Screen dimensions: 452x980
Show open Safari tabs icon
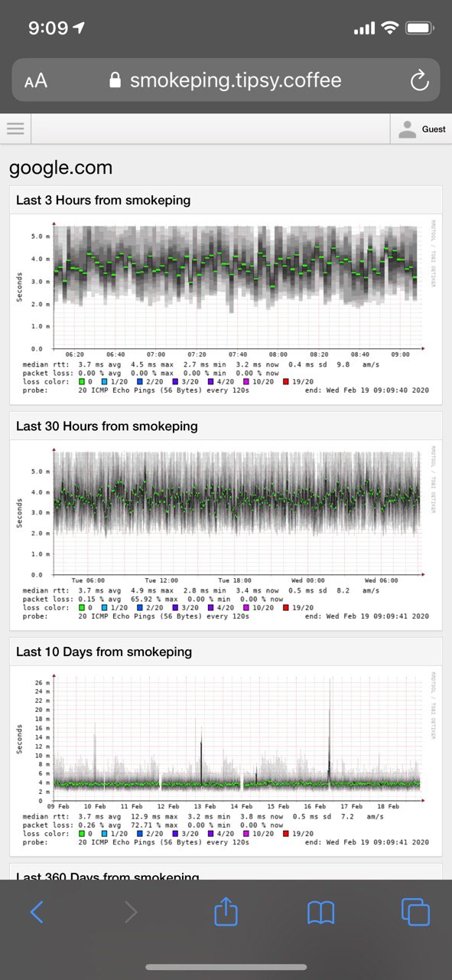coord(415,912)
